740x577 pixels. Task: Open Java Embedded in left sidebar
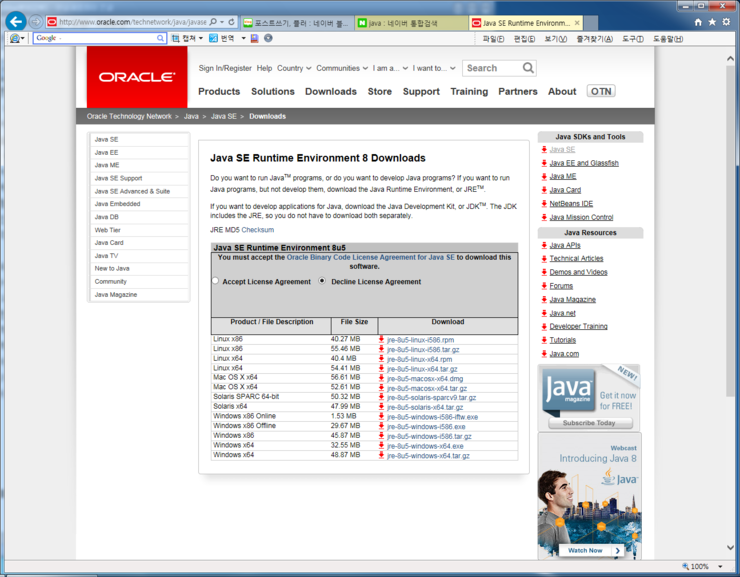coord(118,204)
